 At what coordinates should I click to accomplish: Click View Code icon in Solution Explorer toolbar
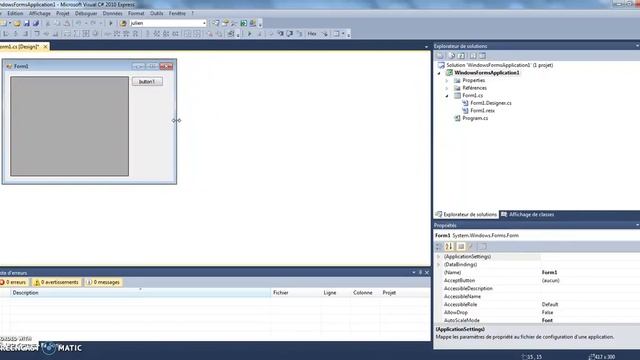tap(472, 56)
